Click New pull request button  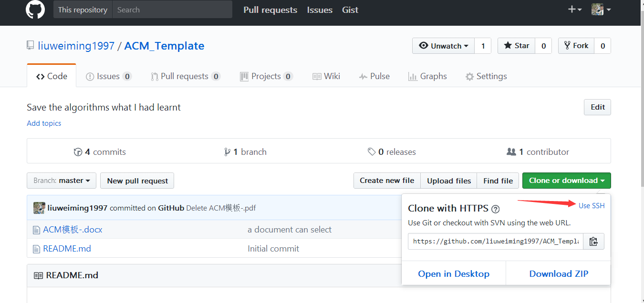137,181
